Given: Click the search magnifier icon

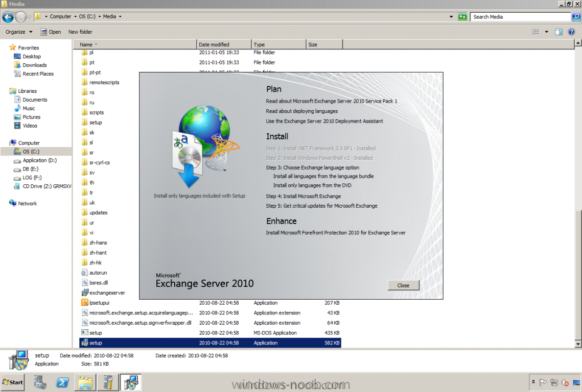Looking at the screenshot, I should coord(576,17).
